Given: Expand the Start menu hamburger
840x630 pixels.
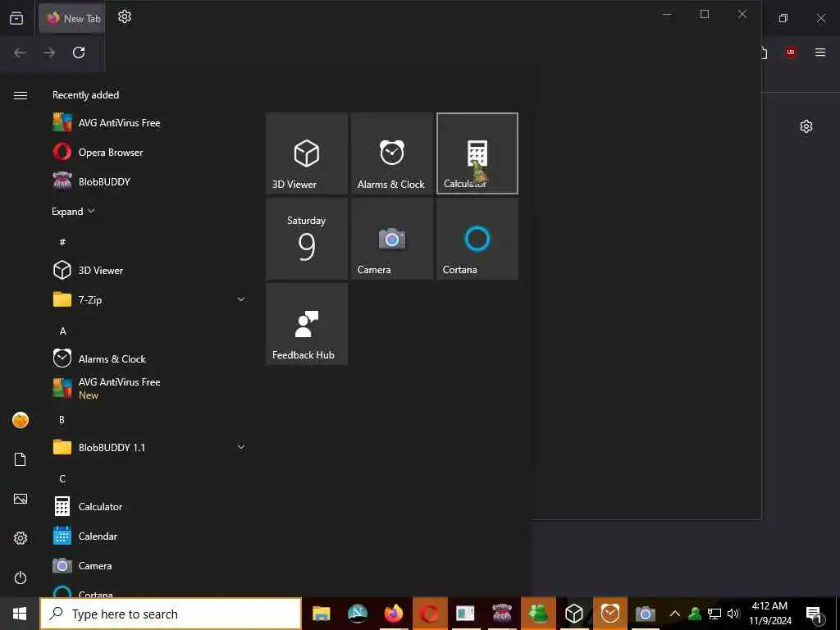Looking at the screenshot, I should point(21,95).
